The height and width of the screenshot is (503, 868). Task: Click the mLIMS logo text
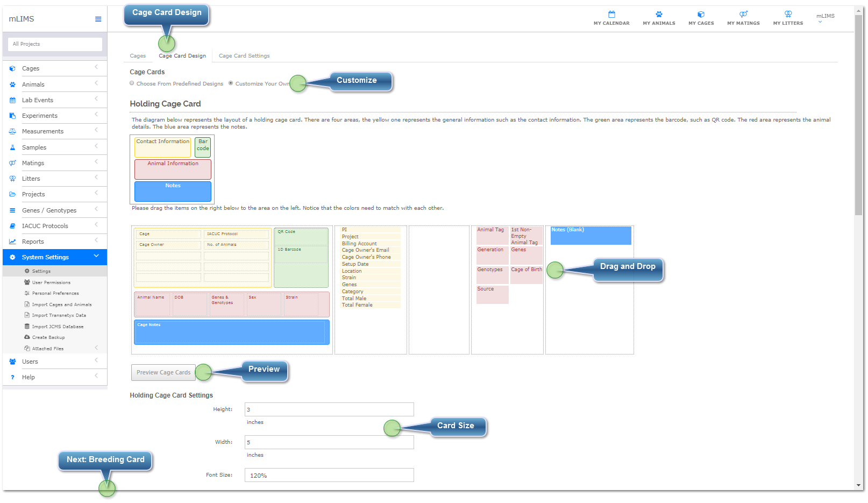tap(22, 19)
